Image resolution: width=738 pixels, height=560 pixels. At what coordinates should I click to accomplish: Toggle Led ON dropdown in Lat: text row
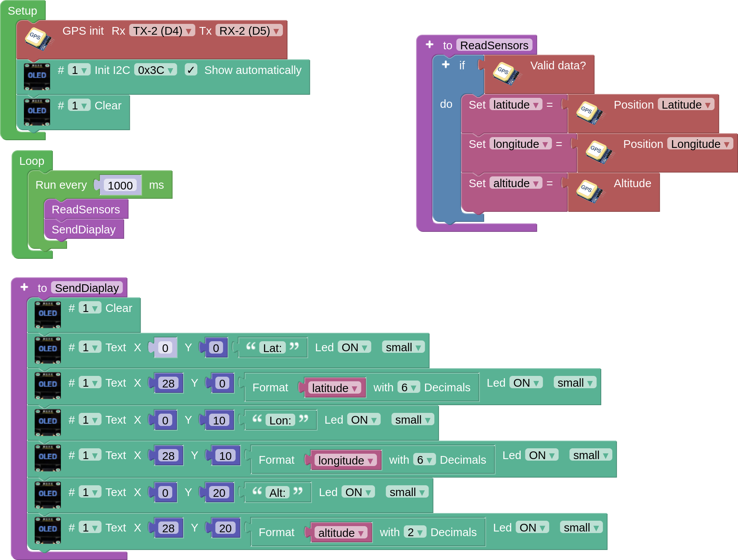pyautogui.click(x=354, y=347)
